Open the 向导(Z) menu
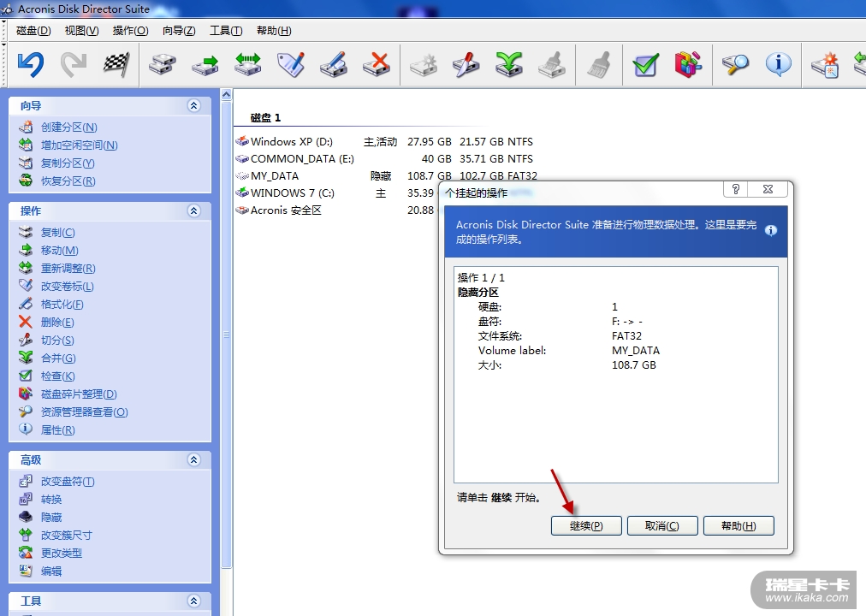The width and height of the screenshot is (866, 616). point(179,30)
